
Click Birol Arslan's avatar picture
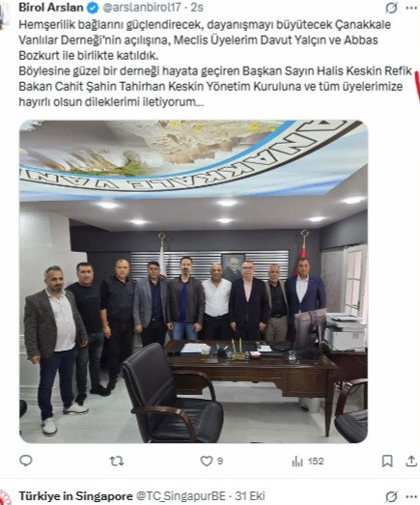pos(5,14)
